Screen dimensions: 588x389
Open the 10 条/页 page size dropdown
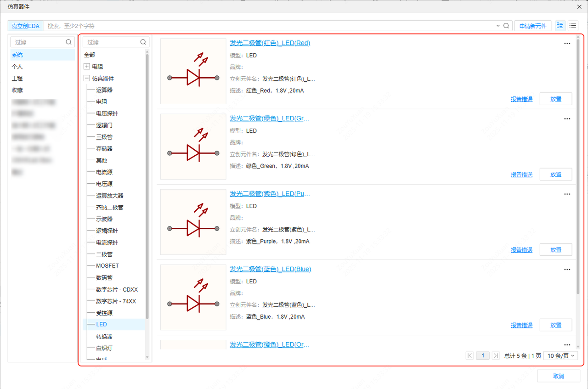tap(560, 355)
